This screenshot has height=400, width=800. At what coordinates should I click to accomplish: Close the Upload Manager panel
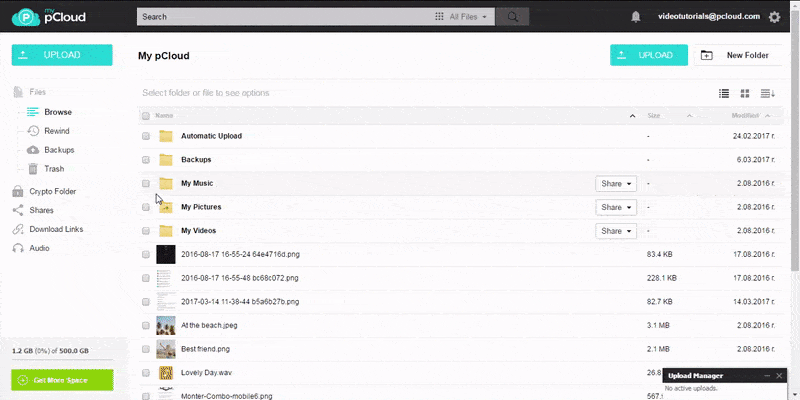pyautogui.click(x=779, y=376)
